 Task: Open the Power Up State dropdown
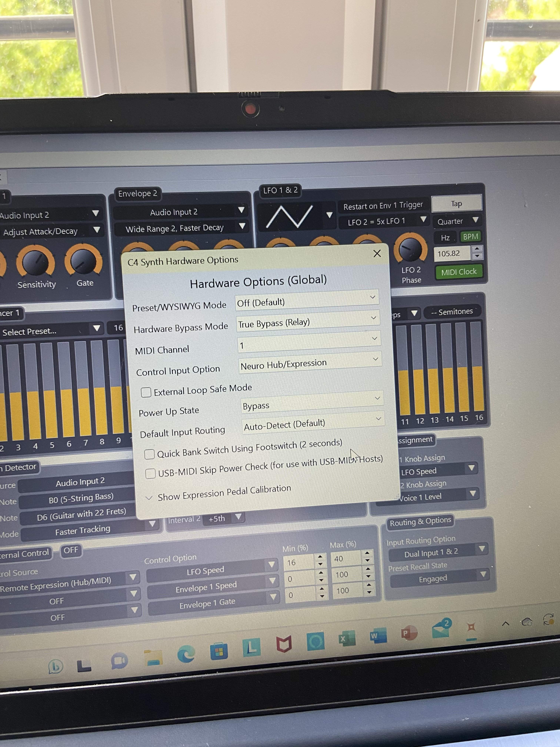(312, 402)
